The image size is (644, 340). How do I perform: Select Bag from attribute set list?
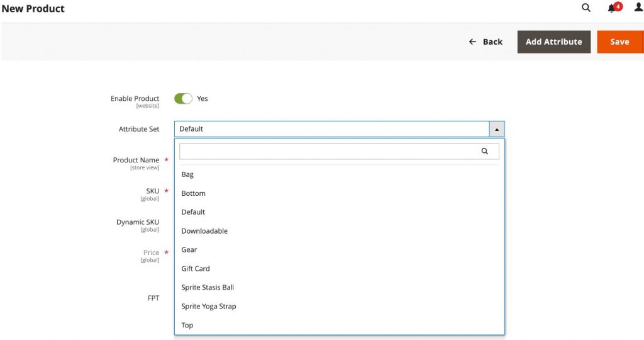(x=187, y=174)
